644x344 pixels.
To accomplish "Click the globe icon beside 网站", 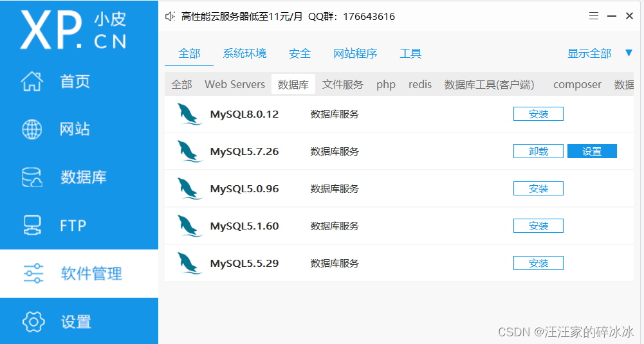I will 32,129.
